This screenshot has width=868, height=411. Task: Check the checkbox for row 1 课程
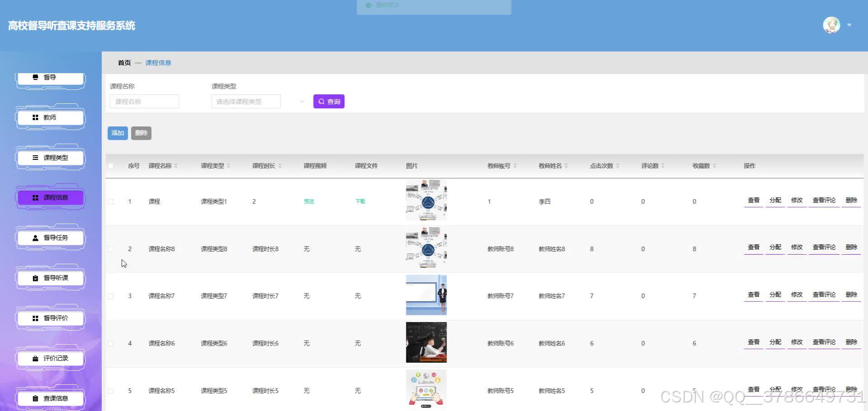click(111, 201)
